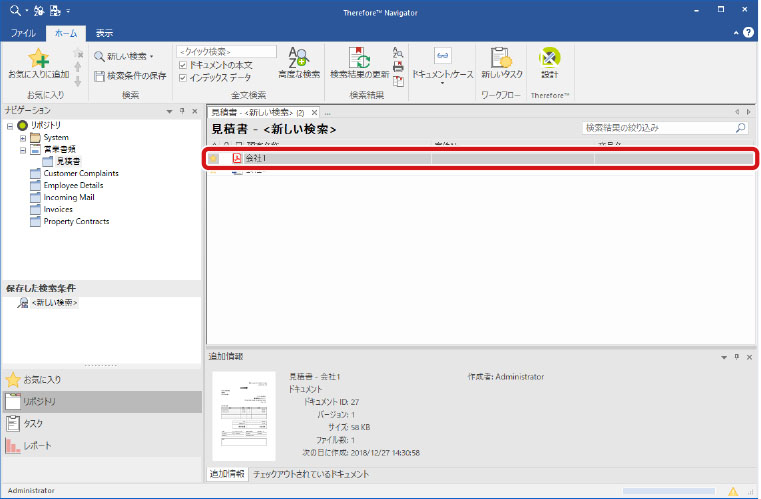Screen dimensions: 761x499
Task: Collapse the リポジトリ root node
Action: tap(9, 125)
